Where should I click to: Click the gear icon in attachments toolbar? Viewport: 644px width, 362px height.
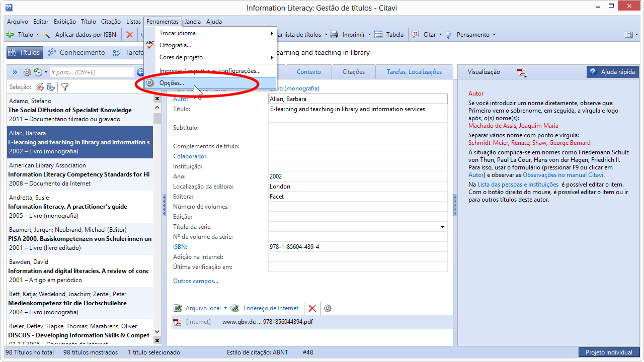coord(328,308)
